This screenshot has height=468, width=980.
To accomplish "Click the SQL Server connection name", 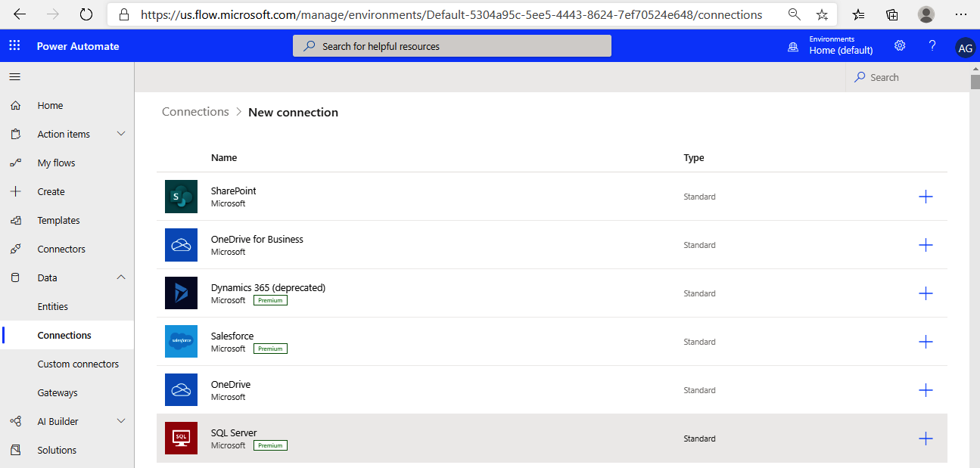I will [234, 433].
